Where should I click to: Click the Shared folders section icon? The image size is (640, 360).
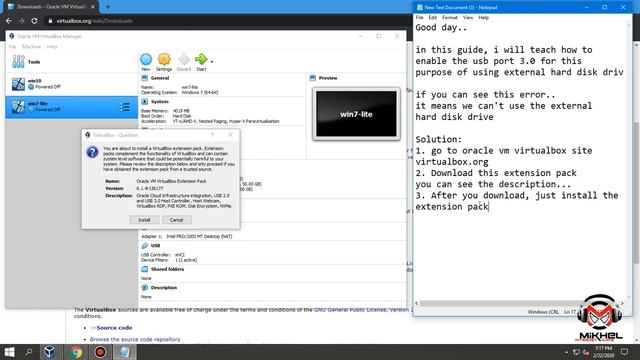tap(144, 269)
